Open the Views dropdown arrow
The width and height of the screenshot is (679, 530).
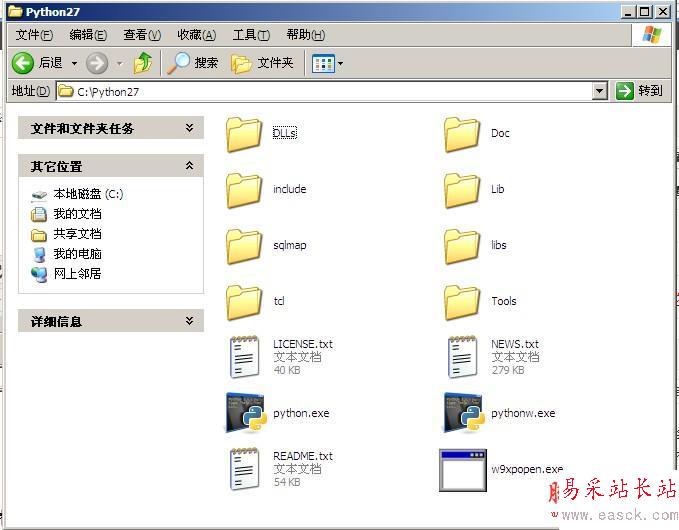pos(341,64)
